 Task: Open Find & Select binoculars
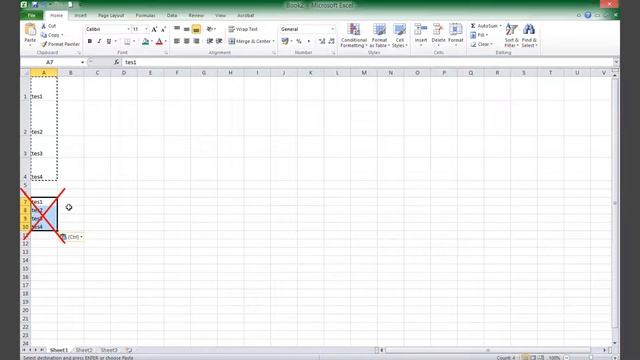click(529, 36)
